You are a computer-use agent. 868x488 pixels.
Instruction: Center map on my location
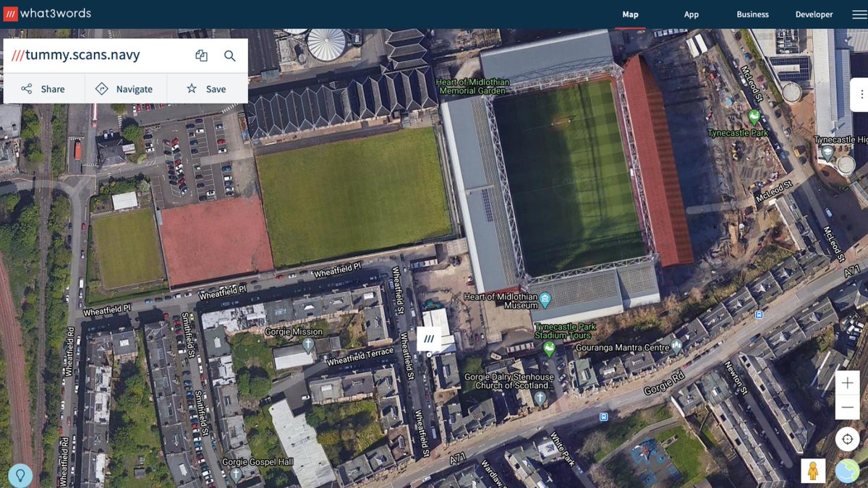pyautogui.click(x=847, y=439)
